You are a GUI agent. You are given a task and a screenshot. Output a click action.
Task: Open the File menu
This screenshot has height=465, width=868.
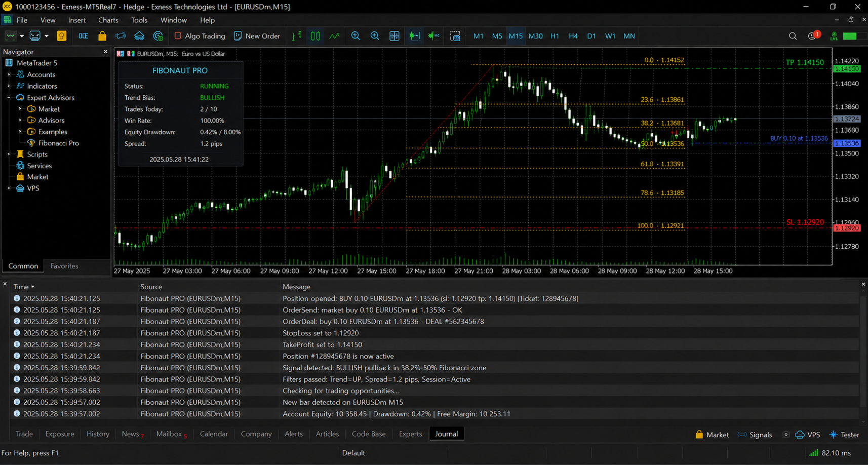click(22, 20)
